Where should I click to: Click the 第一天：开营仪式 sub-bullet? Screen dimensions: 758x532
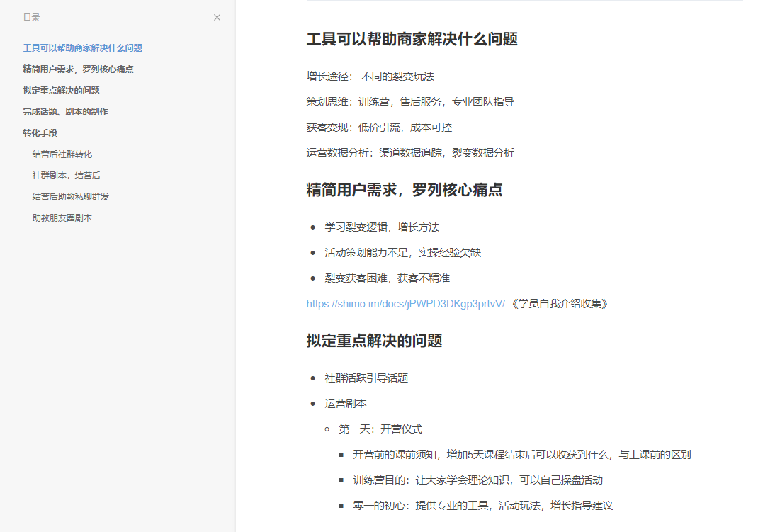[380, 429]
